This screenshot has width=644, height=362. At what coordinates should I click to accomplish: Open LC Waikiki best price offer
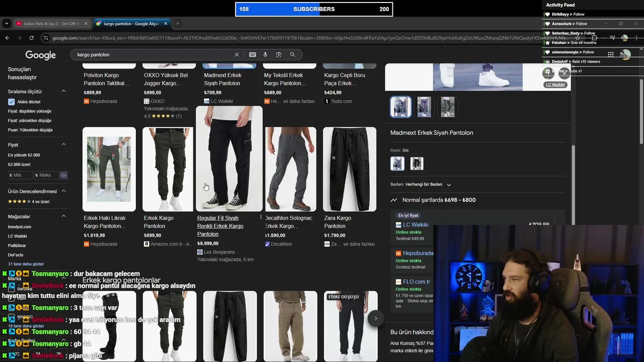416,225
